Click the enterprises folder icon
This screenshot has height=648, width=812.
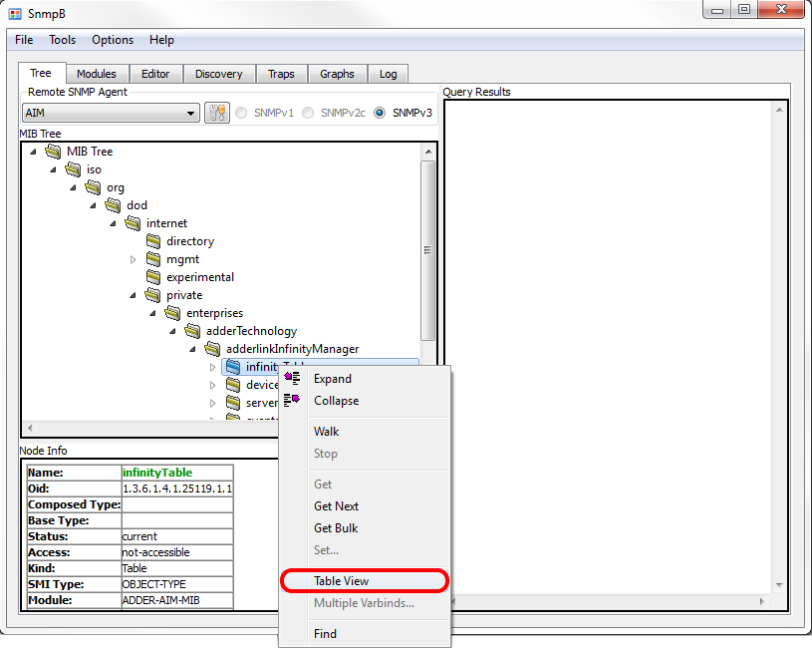pyautogui.click(x=172, y=313)
